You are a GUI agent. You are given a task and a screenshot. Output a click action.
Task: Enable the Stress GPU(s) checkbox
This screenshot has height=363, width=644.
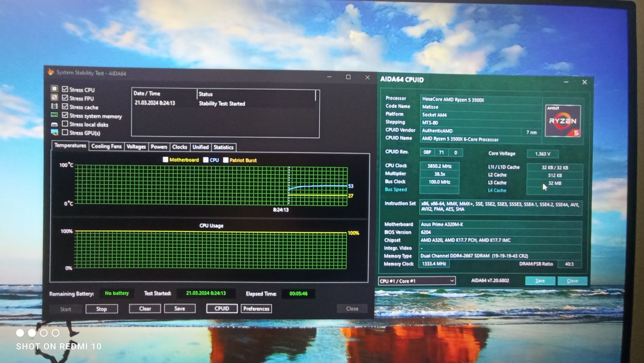pos(65,133)
